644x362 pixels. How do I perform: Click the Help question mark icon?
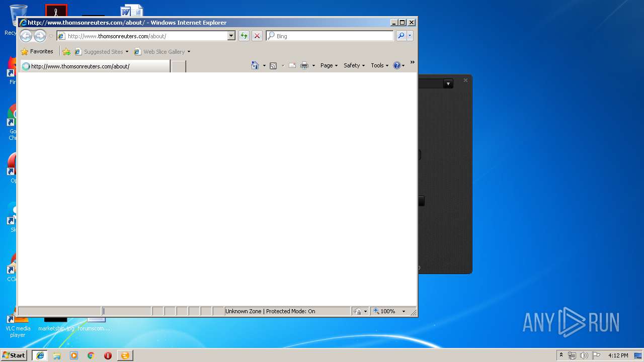(x=396, y=65)
